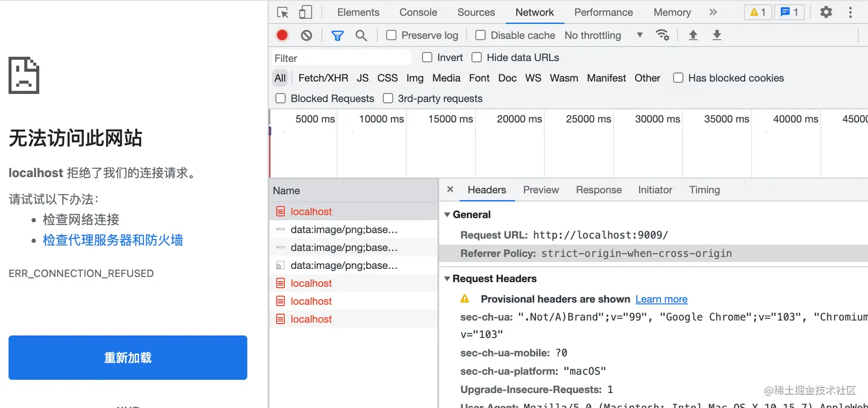Click the 20000 ms timeline marker
Image resolution: width=868 pixels, height=408 pixels.
click(x=520, y=119)
